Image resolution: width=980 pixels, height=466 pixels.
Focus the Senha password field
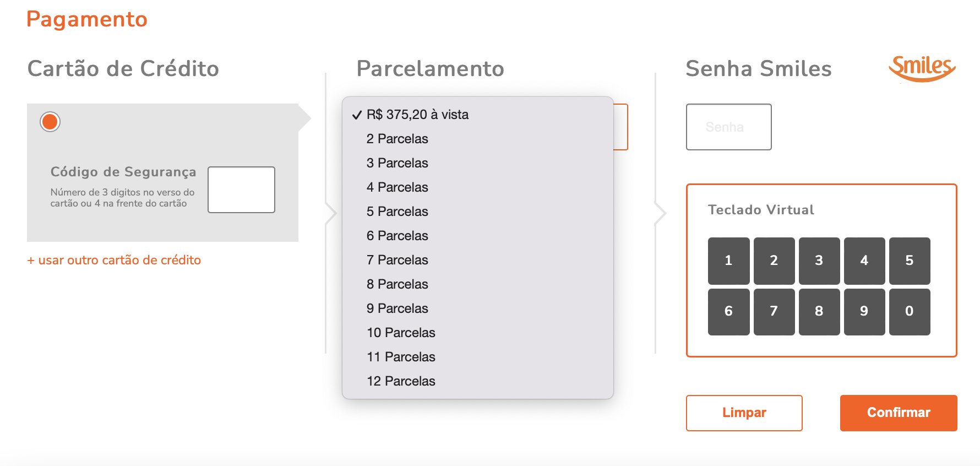[728, 127]
